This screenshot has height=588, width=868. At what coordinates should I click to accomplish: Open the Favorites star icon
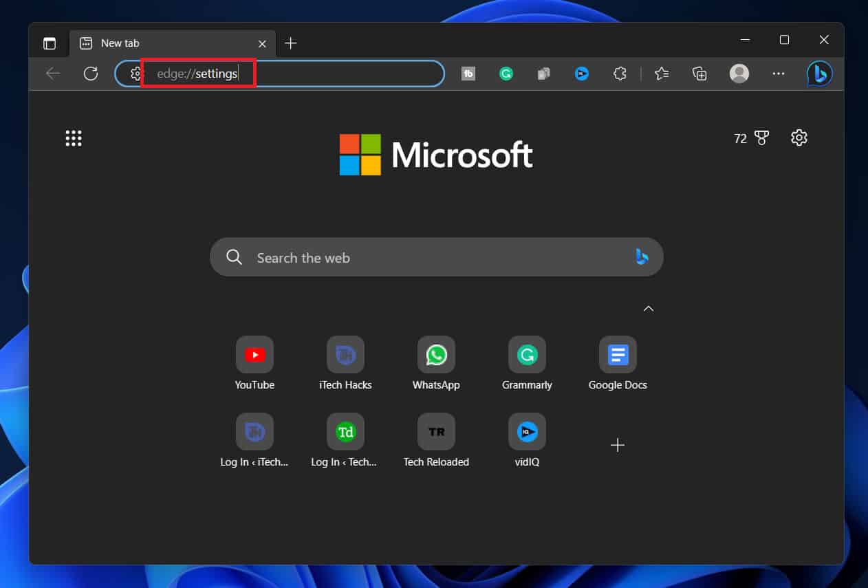[x=662, y=74]
